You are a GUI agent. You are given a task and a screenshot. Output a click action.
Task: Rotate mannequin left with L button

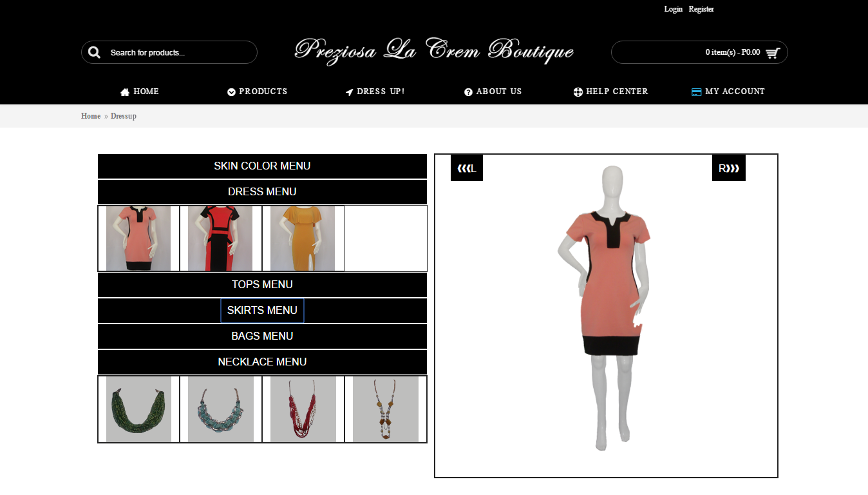[467, 168]
